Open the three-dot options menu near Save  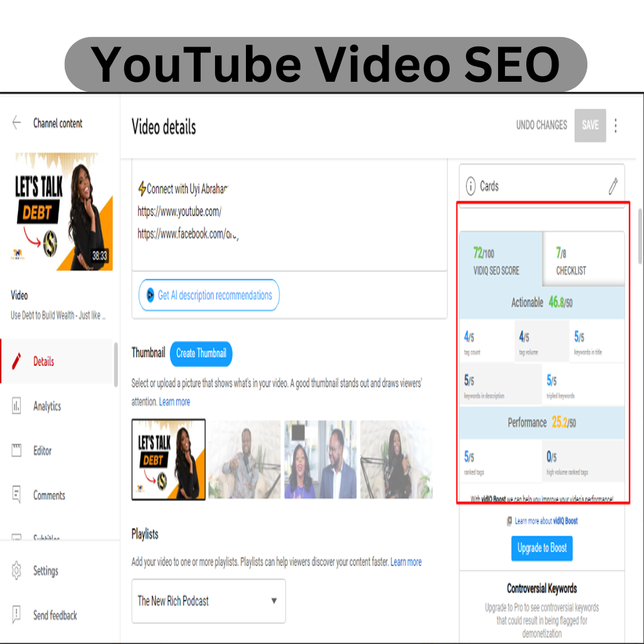click(x=615, y=126)
